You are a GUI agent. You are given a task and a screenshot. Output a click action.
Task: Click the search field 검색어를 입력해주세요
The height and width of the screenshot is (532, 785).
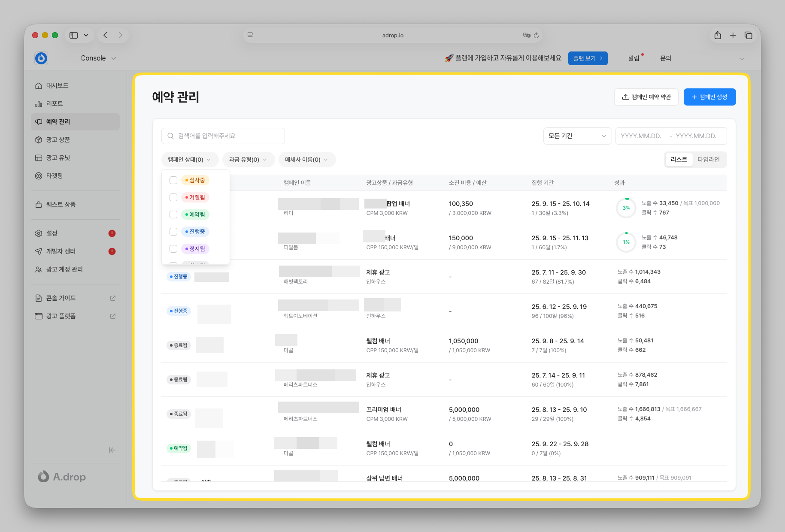click(223, 136)
